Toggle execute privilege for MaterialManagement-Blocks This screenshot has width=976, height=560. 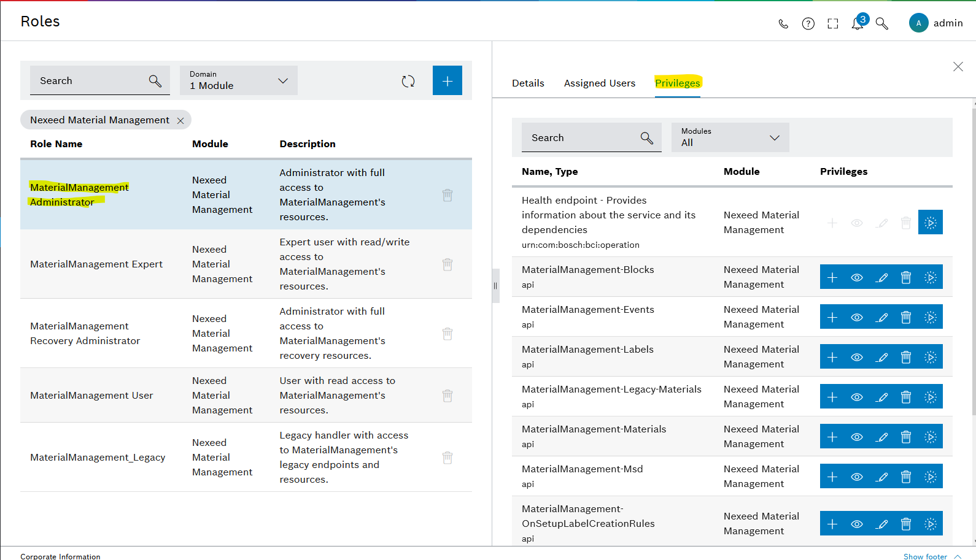click(931, 277)
